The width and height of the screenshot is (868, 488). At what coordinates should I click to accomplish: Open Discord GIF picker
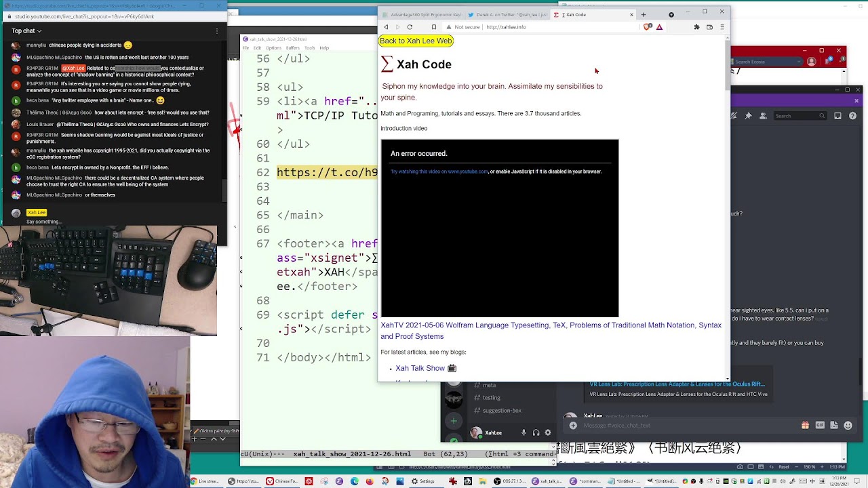(x=820, y=426)
